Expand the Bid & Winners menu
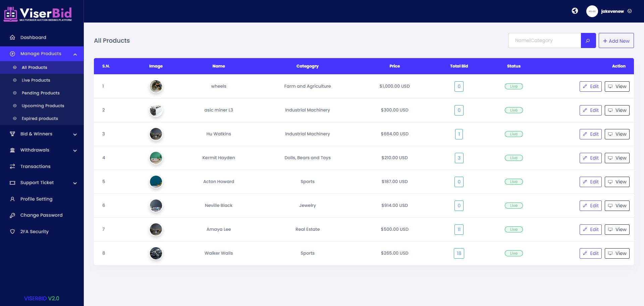 [42, 134]
